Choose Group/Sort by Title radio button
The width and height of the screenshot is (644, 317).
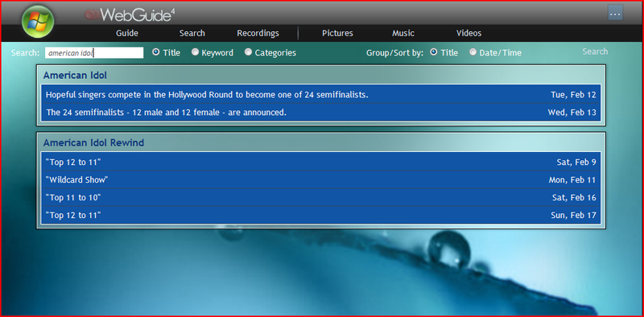433,52
